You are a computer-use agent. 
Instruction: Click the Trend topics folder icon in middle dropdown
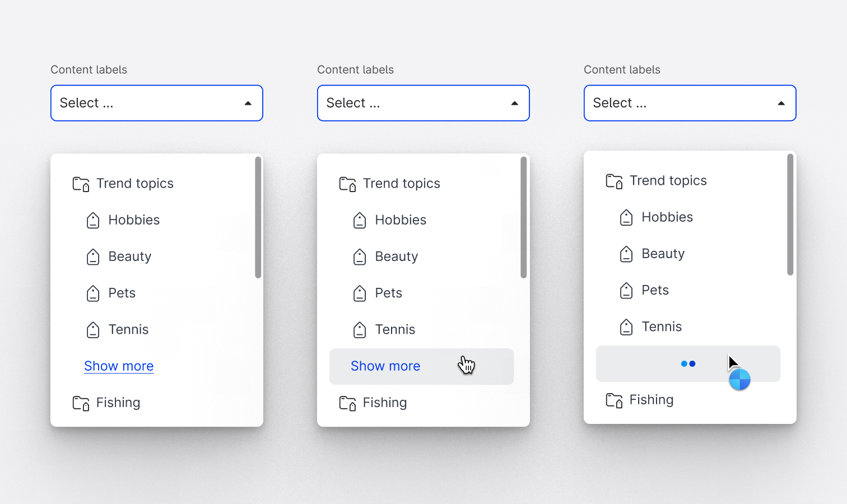tap(347, 183)
